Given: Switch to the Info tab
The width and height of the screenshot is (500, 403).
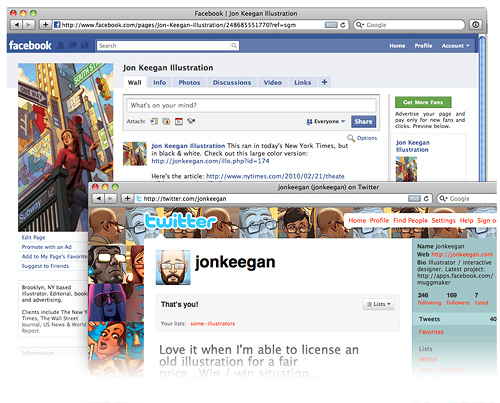Looking at the screenshot, I should tap(160, 82).
